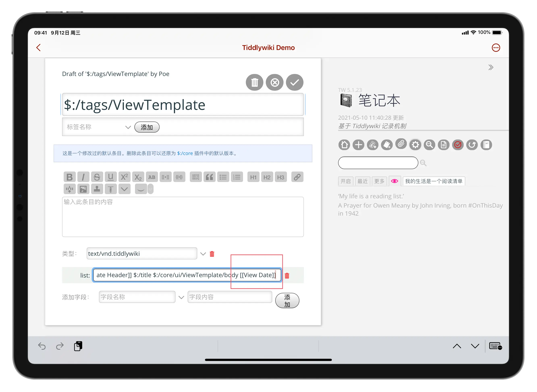Switch to the 更多 tab

(379, 181)
